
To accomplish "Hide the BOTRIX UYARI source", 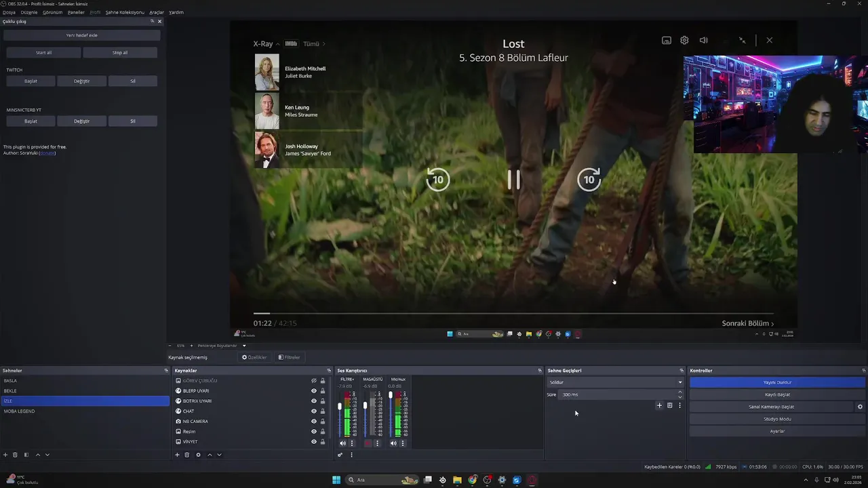I will tap(314, 401).
